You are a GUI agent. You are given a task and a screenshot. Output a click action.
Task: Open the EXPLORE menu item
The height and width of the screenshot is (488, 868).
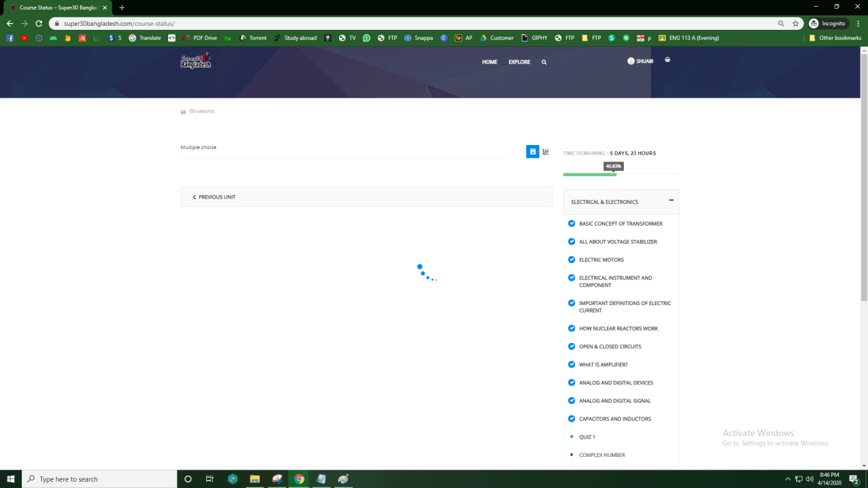(x=519, y=62)
